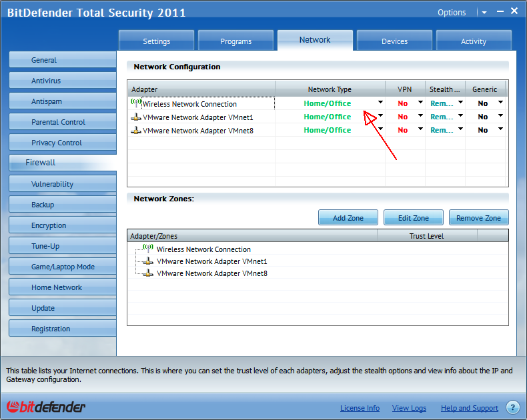This screenshot has width=527, height=420.
Task: Click Options in the title bar
Action: click(452, 13)
